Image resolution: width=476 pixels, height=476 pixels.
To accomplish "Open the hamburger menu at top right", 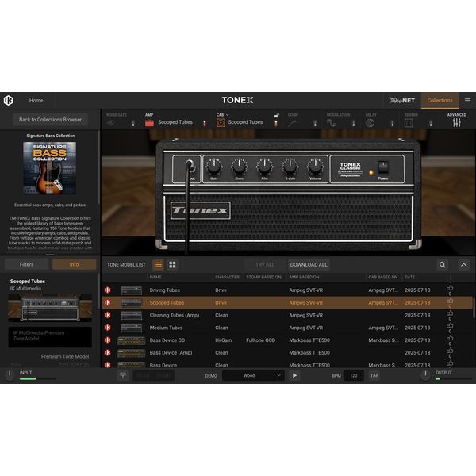I will [467, 101].
